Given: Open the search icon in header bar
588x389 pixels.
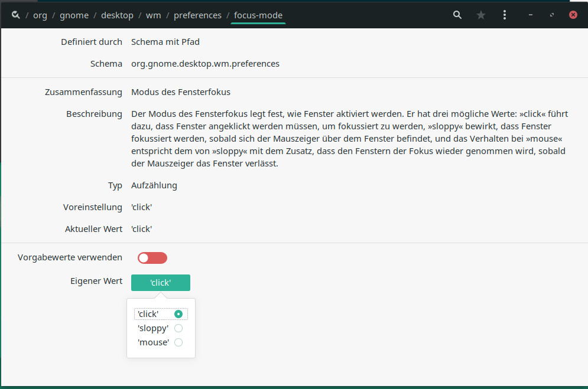Looking at the screenshot, I should [457, 15].
